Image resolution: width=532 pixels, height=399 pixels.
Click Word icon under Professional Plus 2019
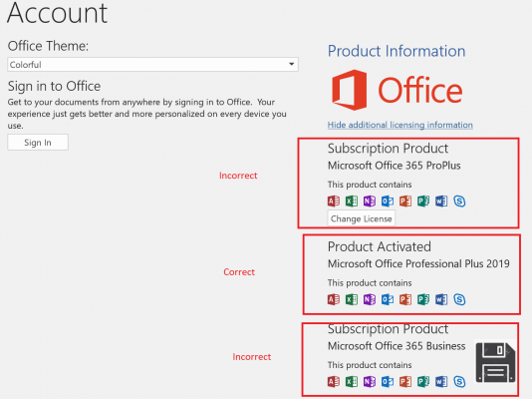(x=441, y=299)
